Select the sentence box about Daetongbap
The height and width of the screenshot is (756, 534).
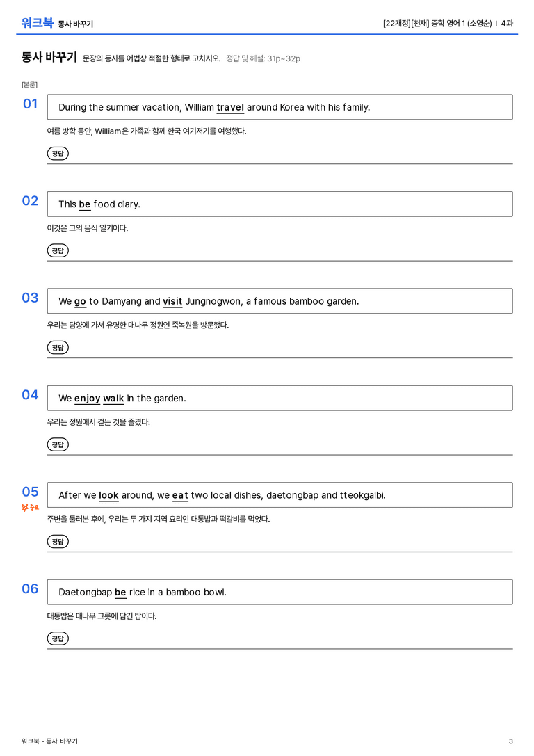point(280,592)
